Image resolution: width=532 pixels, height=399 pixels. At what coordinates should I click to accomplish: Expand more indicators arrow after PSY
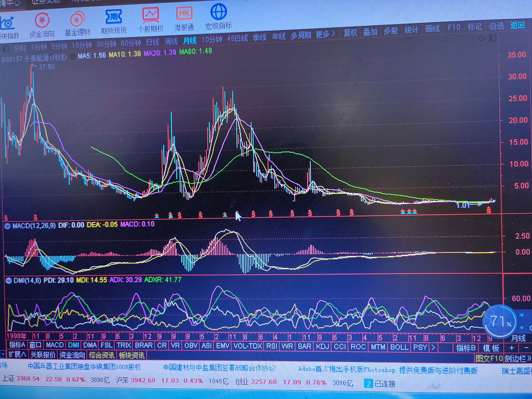click(x=433, y=347)
